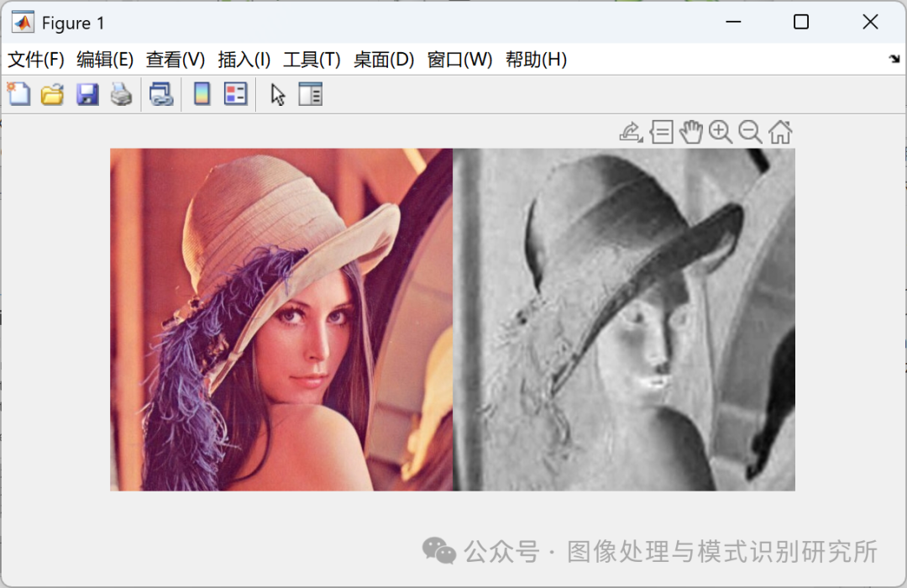This screenshot has height=588, width=907.
Task: Open the 编辑(E) menu
Action: click(x=105, y=59)
